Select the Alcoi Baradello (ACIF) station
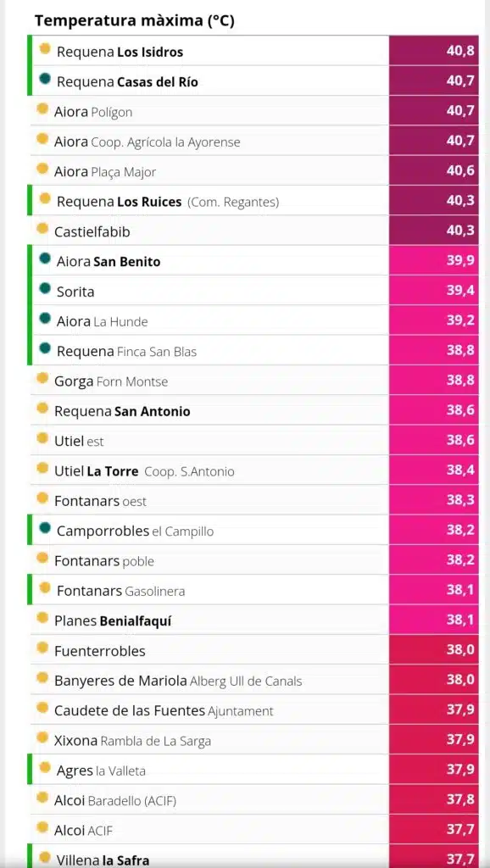490x868 pixels. click(x=254, y=799)
